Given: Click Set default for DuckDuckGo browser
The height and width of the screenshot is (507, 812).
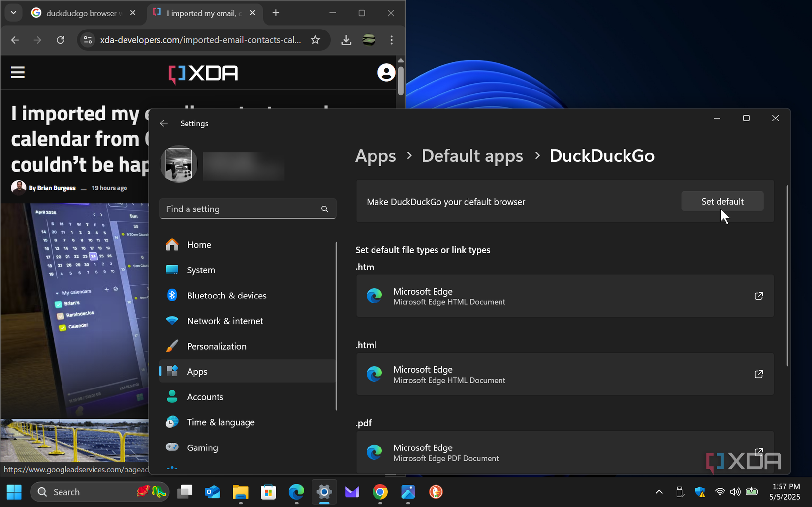Looking at the screenshot, I should (722, 201).
